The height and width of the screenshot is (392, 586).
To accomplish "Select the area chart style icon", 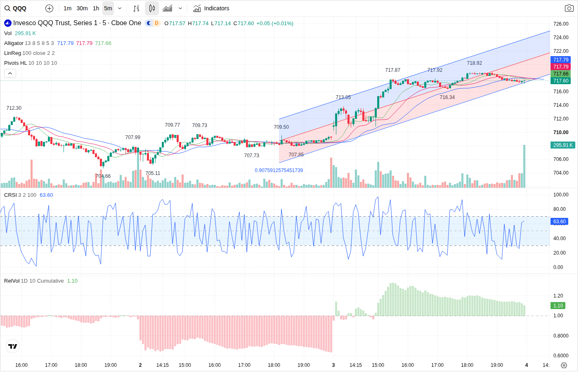I will click(x=168, y=8).
